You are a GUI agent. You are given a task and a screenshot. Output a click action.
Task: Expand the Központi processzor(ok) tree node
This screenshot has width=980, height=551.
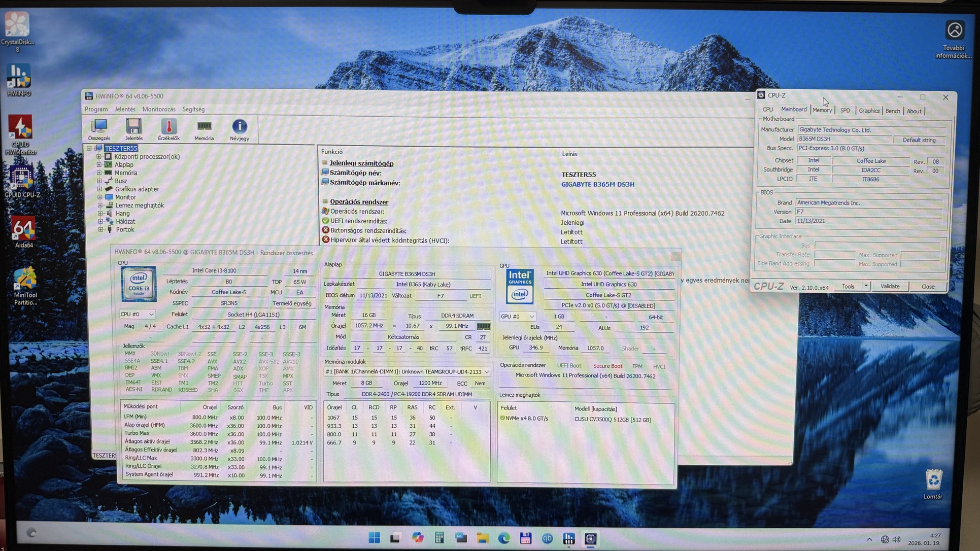99,157
